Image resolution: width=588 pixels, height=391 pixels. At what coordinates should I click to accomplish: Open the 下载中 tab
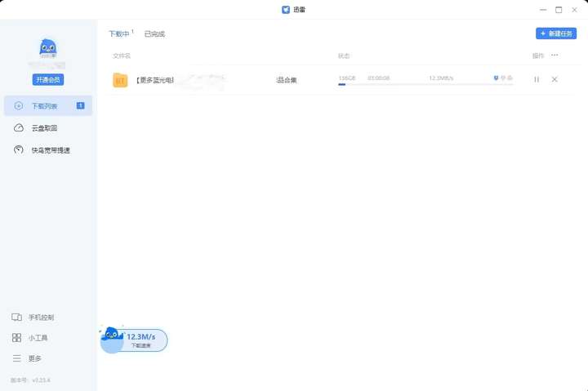119,33
